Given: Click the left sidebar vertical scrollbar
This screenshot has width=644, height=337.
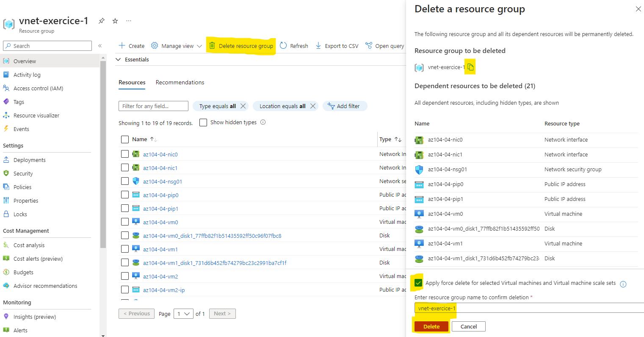Looking at the screenshot, I should coord(103,155).
